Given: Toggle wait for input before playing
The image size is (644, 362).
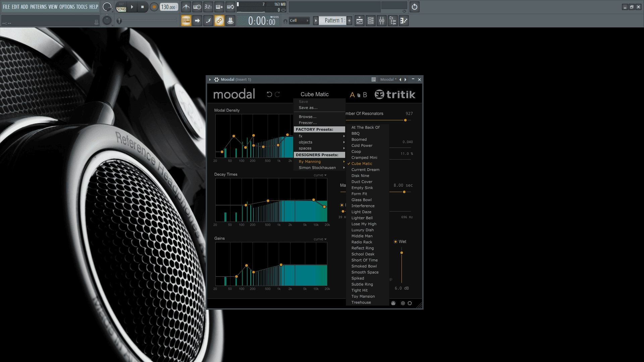Looking at the screenshot, I should coord(197,7).
